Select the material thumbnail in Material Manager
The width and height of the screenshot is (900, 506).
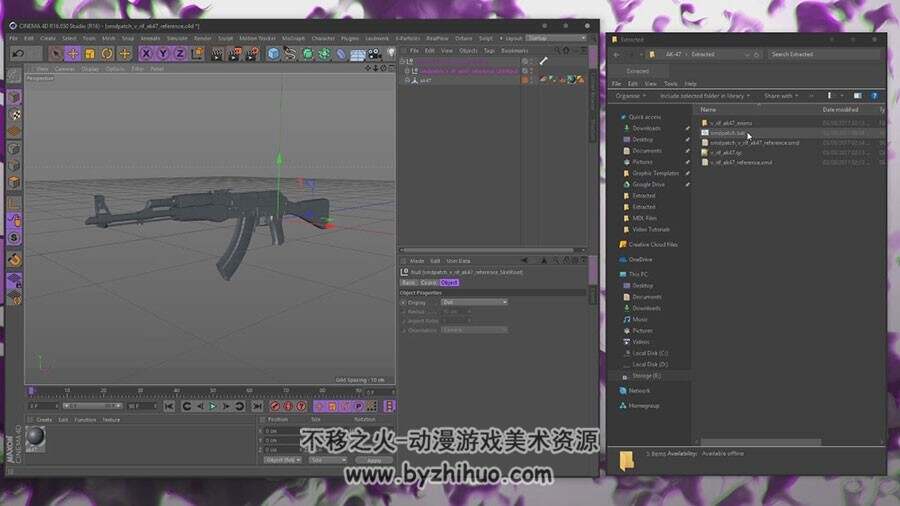click(x=36, y=438)
